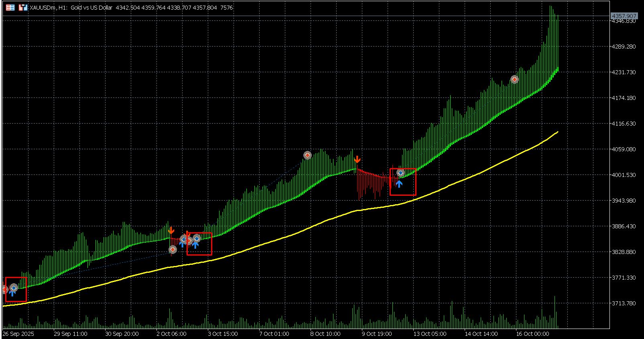Click the buy deal marker inside the 10 Oct red box

click(400, 173)
